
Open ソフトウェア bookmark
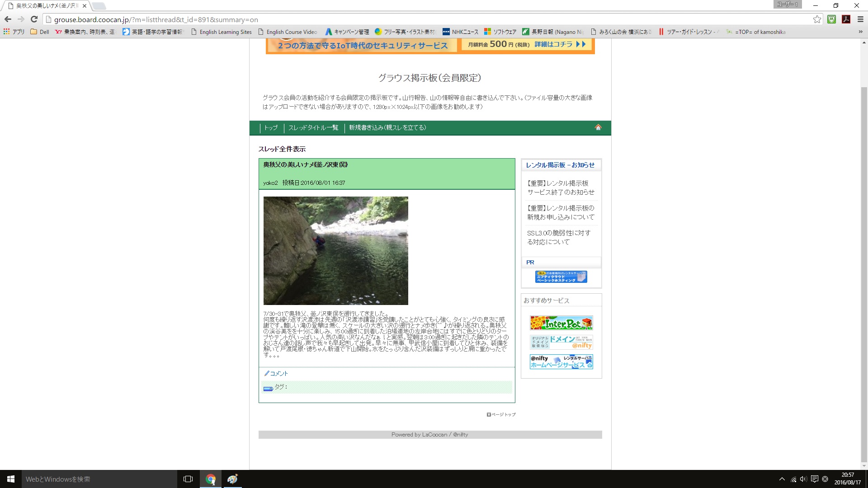pyautogui.click(x=500, y=32)
